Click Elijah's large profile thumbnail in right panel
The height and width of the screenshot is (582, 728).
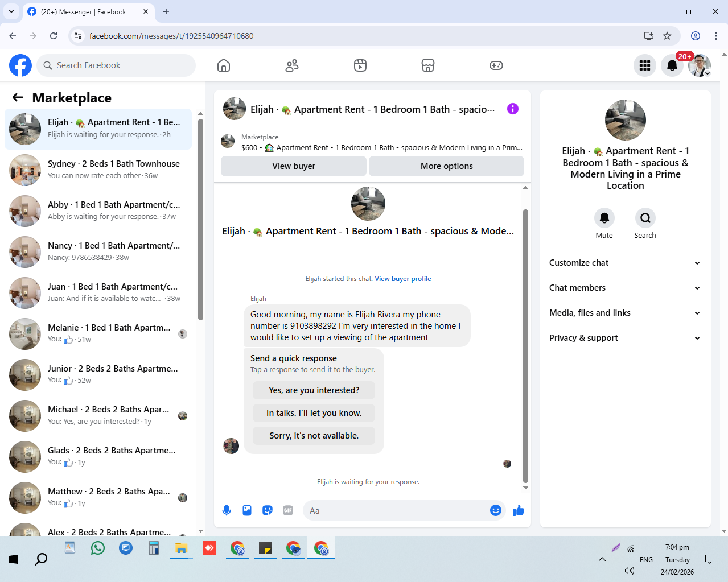click(625, 120)
